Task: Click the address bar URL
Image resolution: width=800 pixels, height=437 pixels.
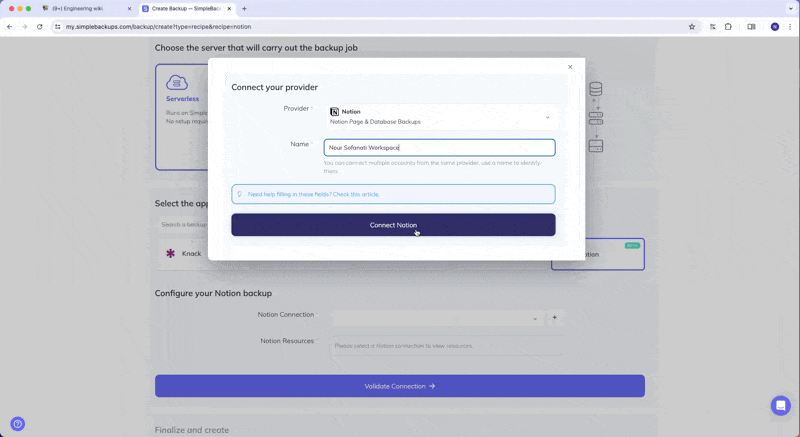Action: click(158, 27)
